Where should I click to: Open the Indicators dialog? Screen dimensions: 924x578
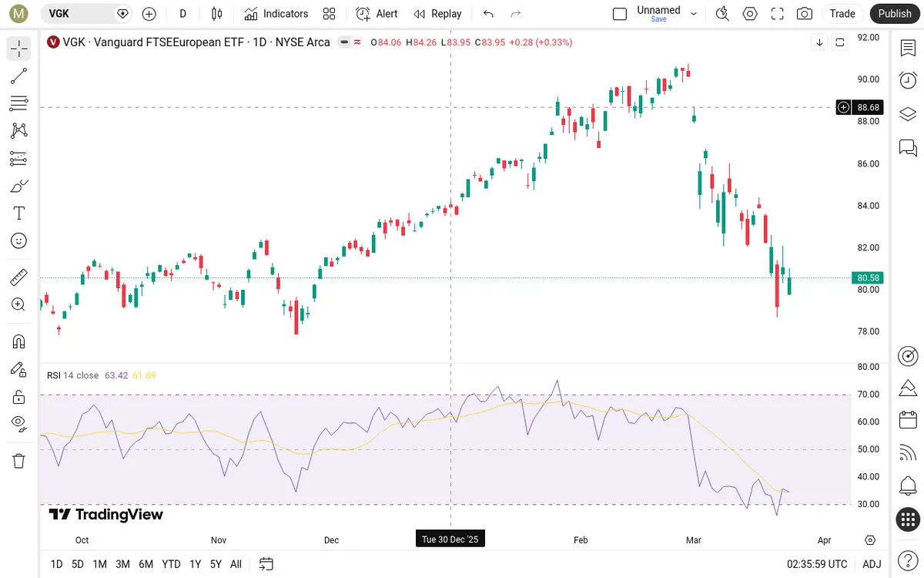tap(276, 13)
